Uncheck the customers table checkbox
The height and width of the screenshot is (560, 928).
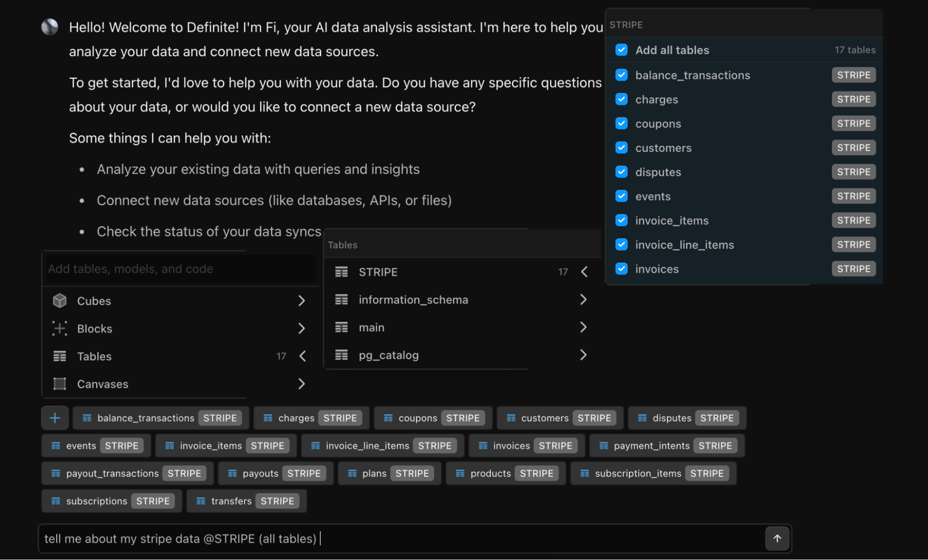tap(622, 148)
